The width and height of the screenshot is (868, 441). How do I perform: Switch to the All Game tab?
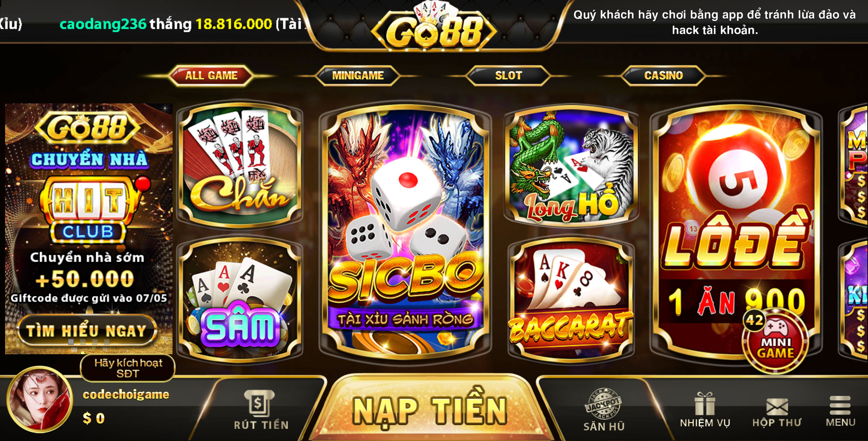tap(211, 75)
